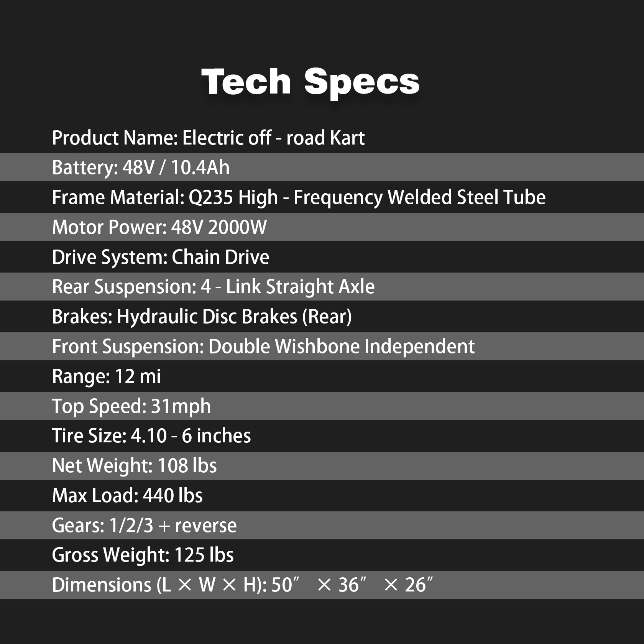Click the Range 12 mi row

tap(106, 376)
